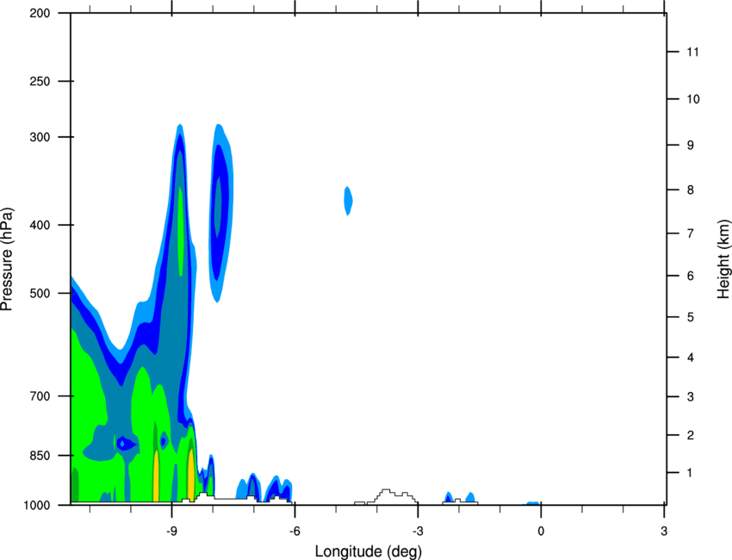Image resolution: width=732 pixels, height=560 pixels.
Task: Click the -6 longitude tick label
Action: 295,531
